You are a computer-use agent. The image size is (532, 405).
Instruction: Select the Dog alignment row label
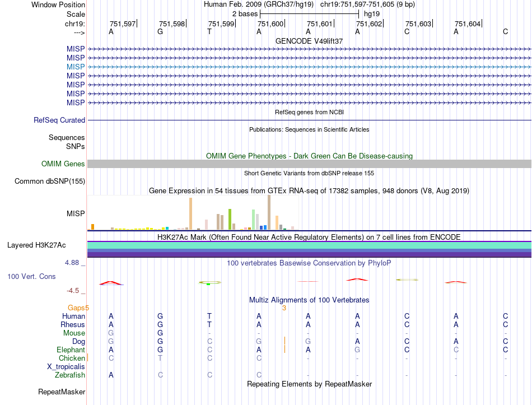pos(78,342)
